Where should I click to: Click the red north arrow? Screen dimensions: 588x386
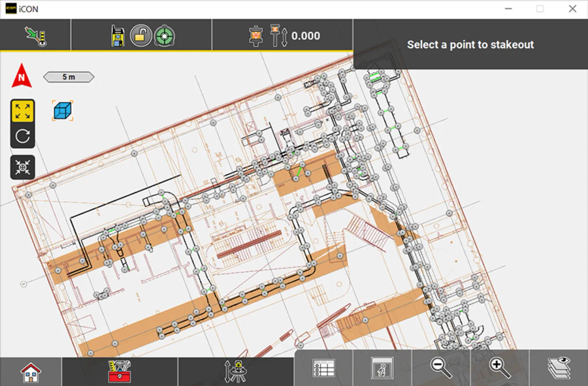click(x=22, y=77)
